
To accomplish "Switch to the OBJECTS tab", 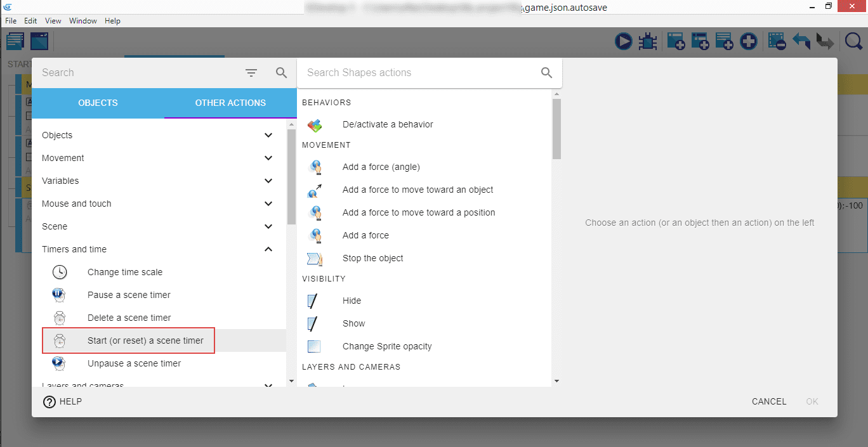I will [98, 103].
